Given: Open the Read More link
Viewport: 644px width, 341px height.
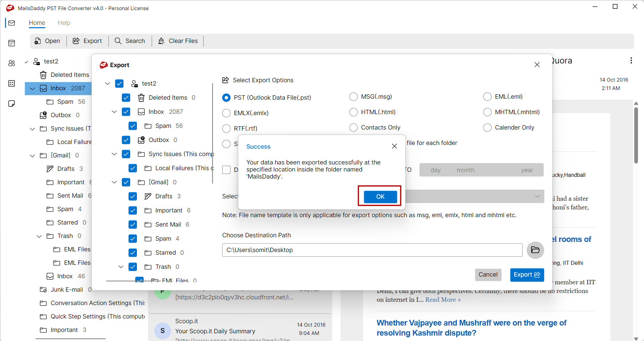Looking at the screenshot, I should pos(443,300).
